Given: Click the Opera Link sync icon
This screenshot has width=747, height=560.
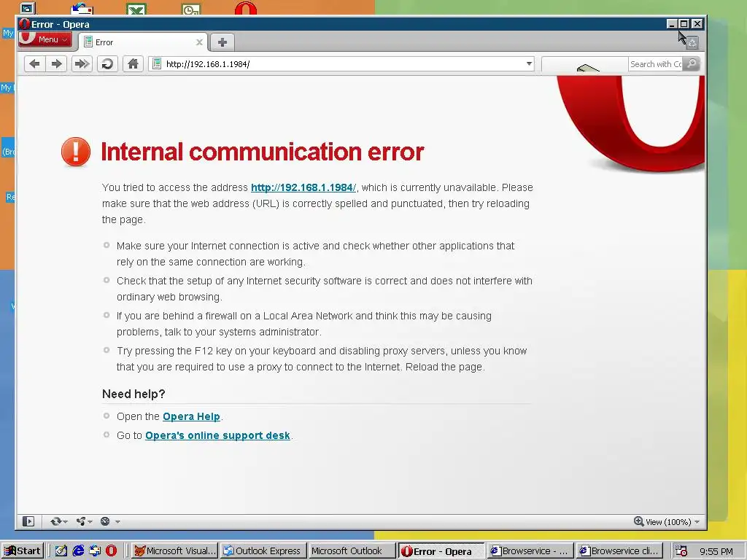Looking at the screenshot, I should (55, 521).
